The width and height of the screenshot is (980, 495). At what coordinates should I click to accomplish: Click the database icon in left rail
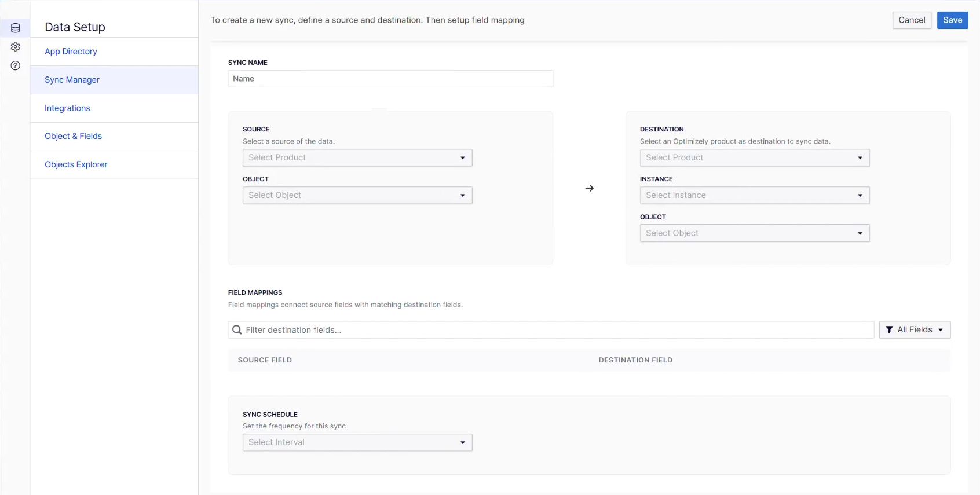(16, 28)
